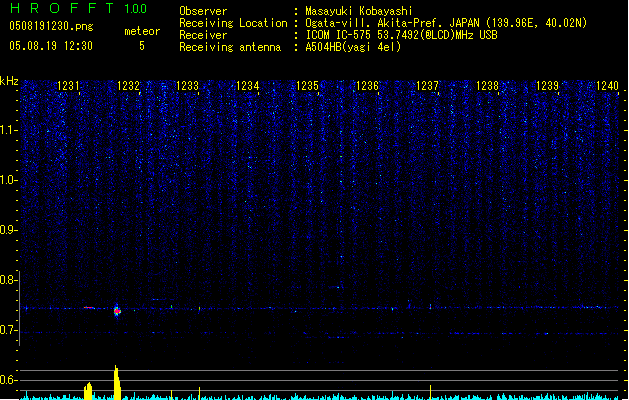629x400 pixels.
Task: Click the bright red meteor echo near 1232
Action: pyautogui.click(x=117, y=311)
